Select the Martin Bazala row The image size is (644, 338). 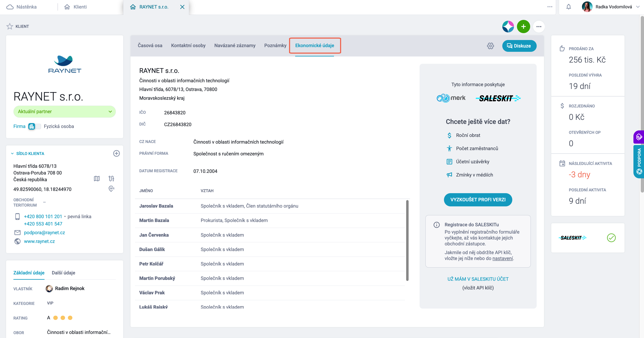pyautogui.click(x=270, y=221)
